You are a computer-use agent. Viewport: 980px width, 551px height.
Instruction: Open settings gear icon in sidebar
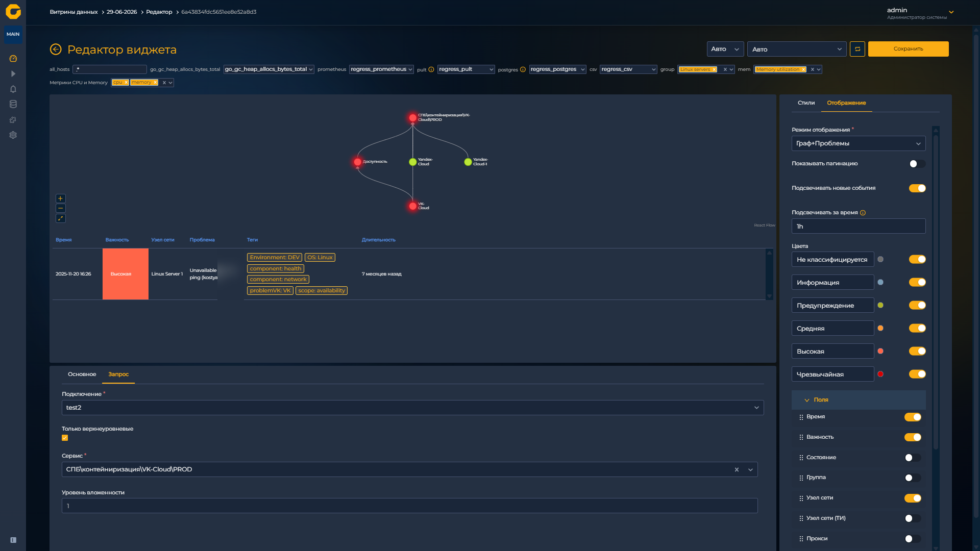point(13,135)
